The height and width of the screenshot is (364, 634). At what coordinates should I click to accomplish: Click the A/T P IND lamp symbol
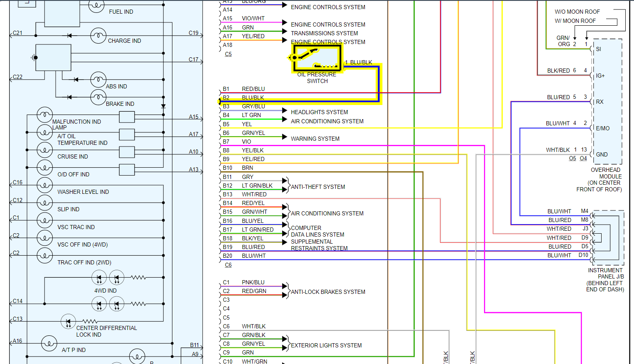coord(49,343)
